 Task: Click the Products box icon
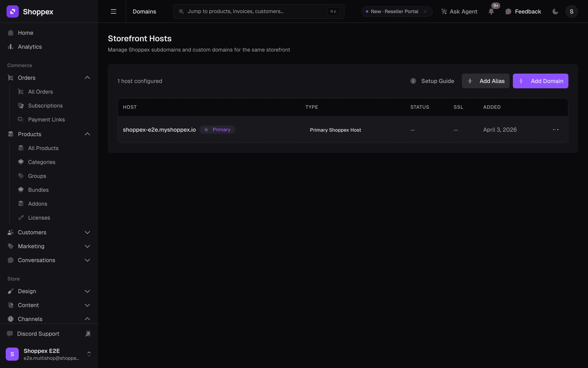coord(10,134)
